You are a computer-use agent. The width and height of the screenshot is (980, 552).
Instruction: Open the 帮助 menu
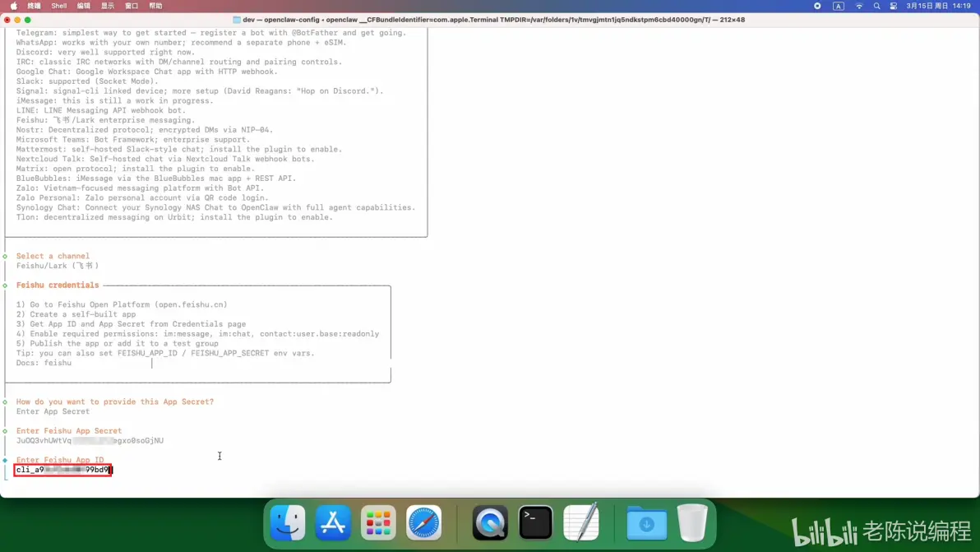155,6
